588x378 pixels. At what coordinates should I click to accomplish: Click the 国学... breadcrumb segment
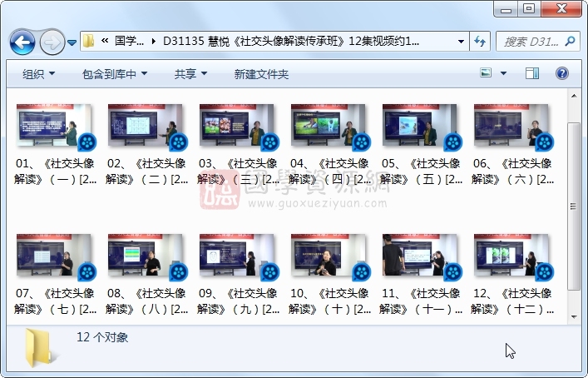[129, 41]
